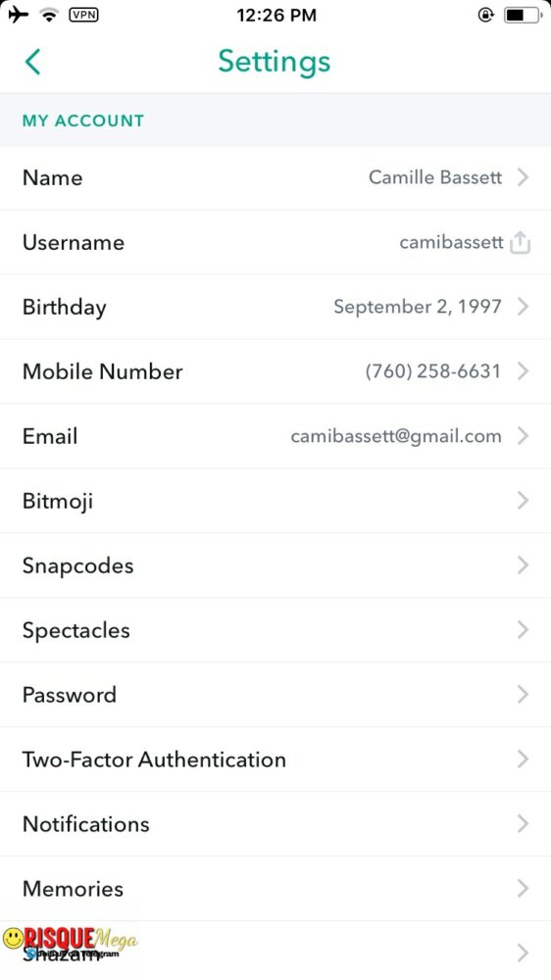Open the Name row chevron
Image resolution: width=551 pixels, height=980 pixels.
click(523, 177)
